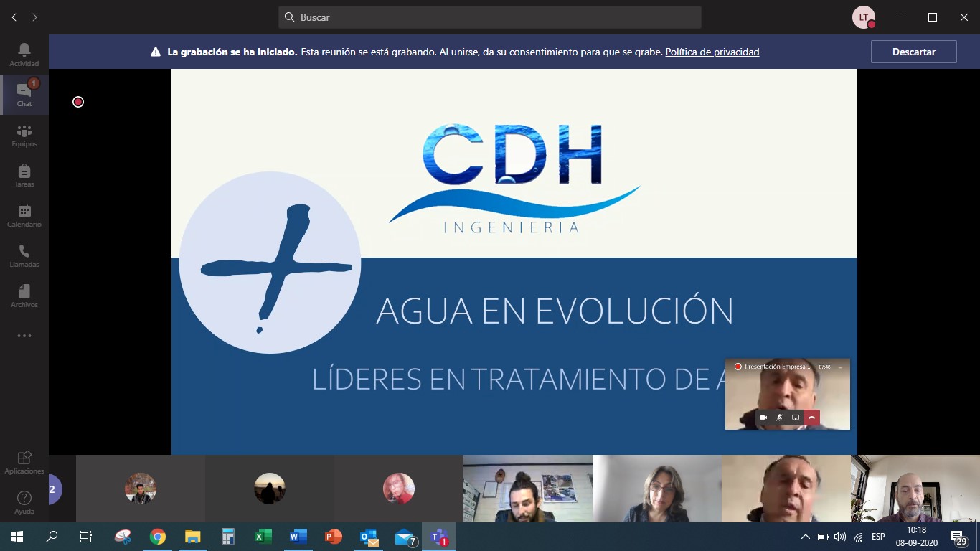This screenshot has height=551, width=980.
Task: Open Tareas in the sidebar
Action: coord(24,175)
